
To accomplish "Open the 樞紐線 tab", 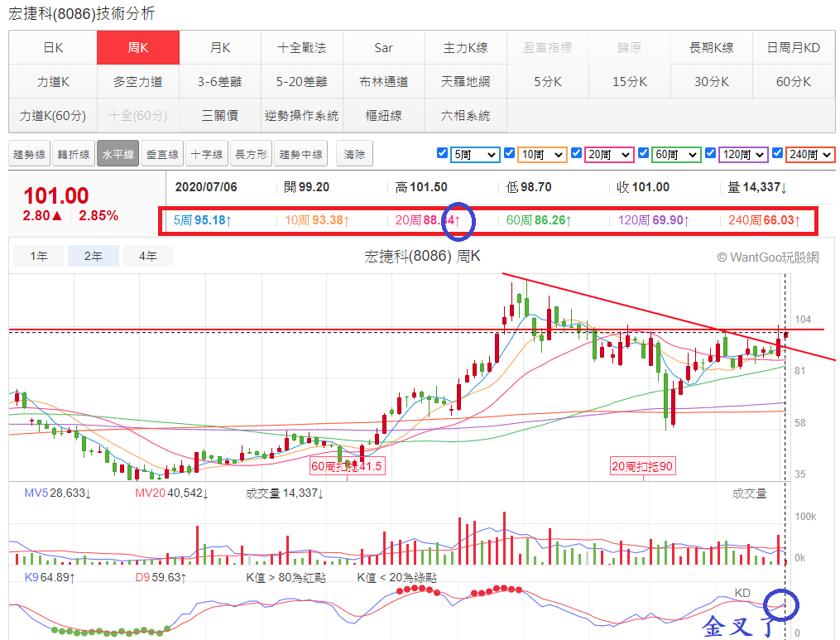I will pyautogui.click(x=384, y=115).
